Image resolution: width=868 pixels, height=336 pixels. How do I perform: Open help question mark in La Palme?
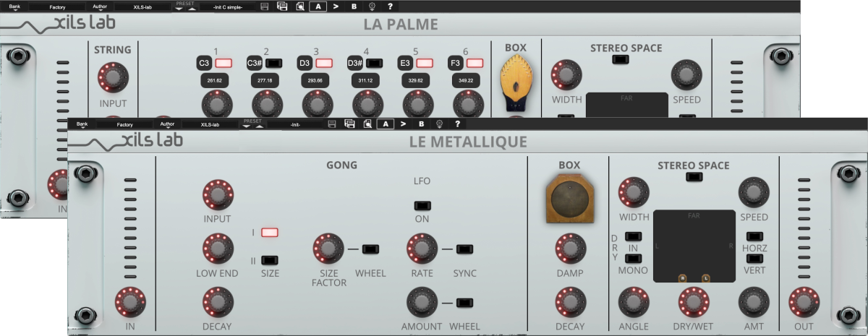click(x=390, y=6)
